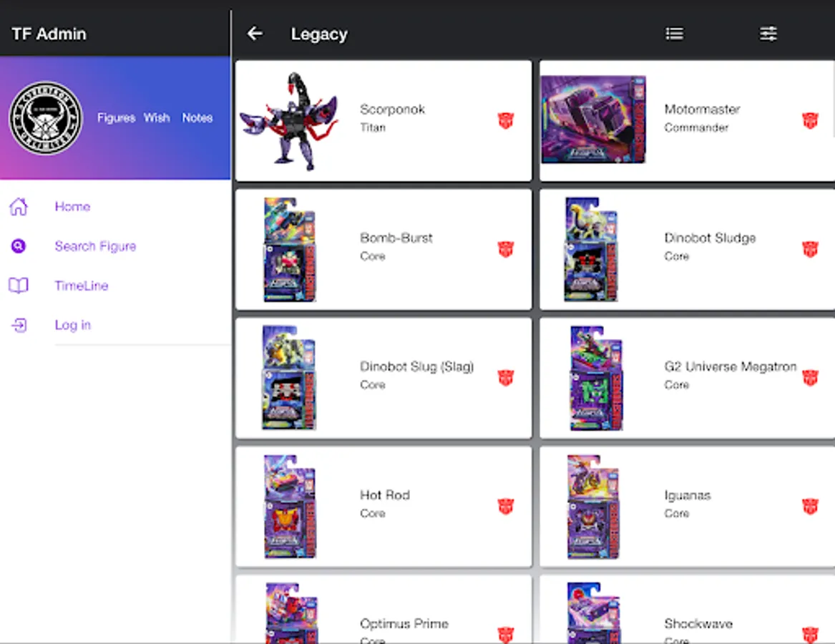The width and height of the screenshot is (835, 644).
Task: Click the 'Motormaster' name text
Action: (702, 109)
